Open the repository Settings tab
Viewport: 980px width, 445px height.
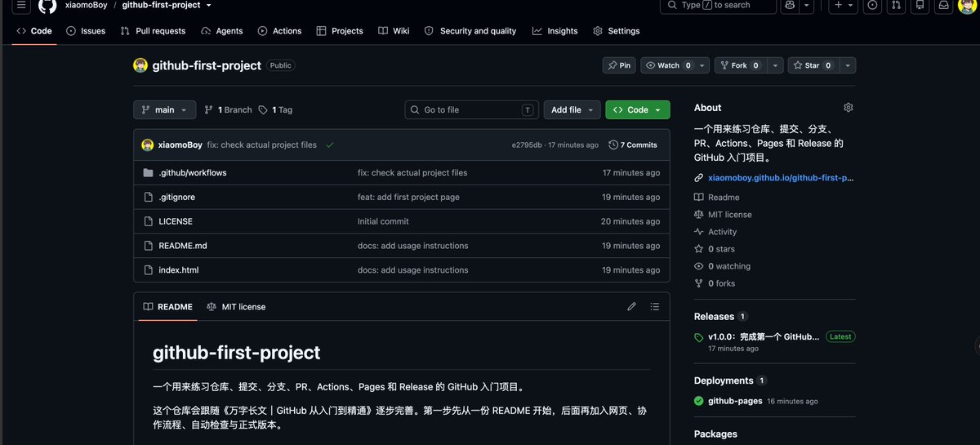(x=617, y=31)
